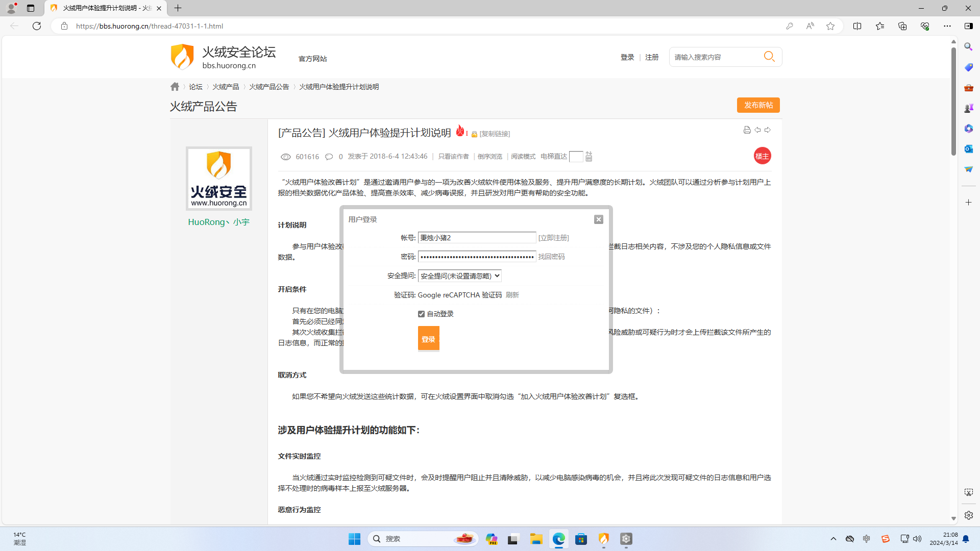This screenshot has height=551, width=980.
Task: Expand the hidden icons in system tray
Action: tap(834, 539)
